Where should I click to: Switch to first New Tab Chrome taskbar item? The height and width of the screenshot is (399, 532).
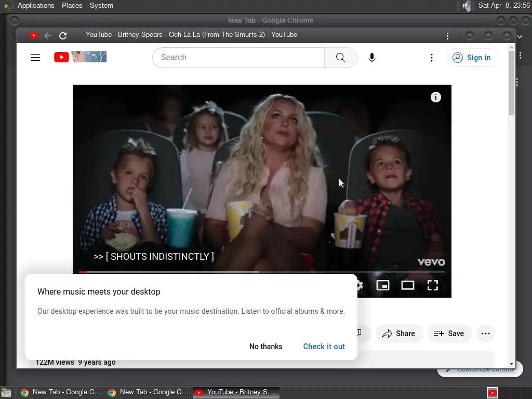click(x=61, y=392)
